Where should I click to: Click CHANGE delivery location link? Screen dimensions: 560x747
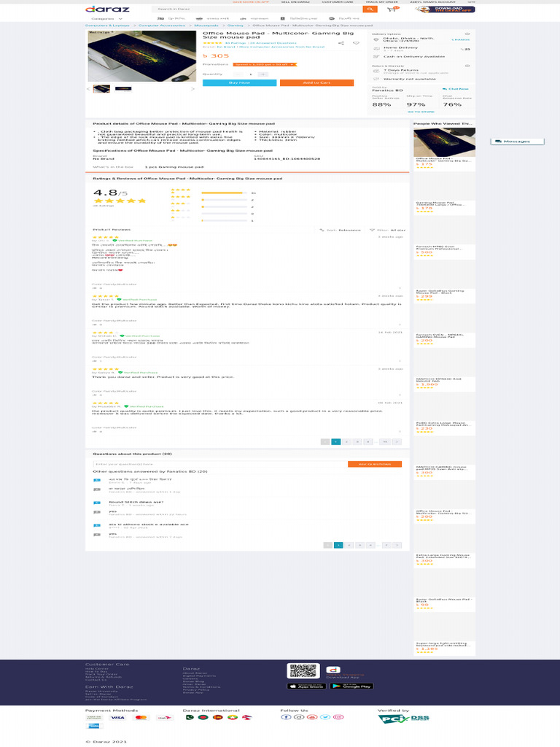(x=461, y=39)
